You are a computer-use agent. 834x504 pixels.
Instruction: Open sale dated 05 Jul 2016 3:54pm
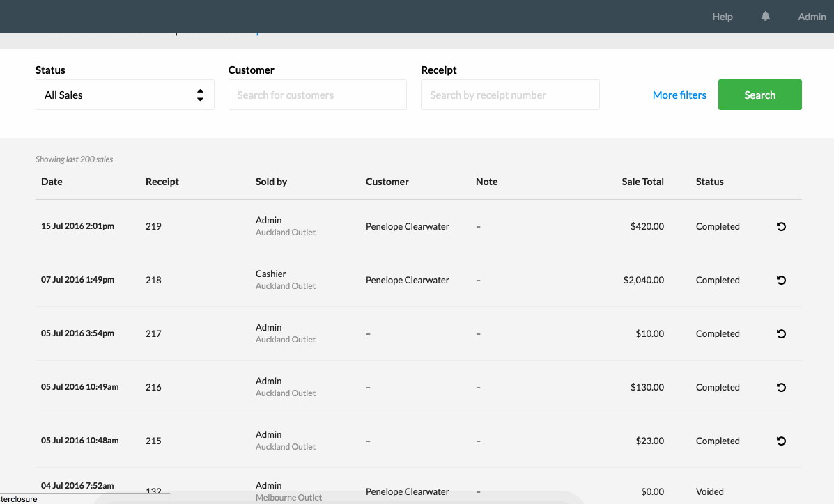(x=77, y=333)
